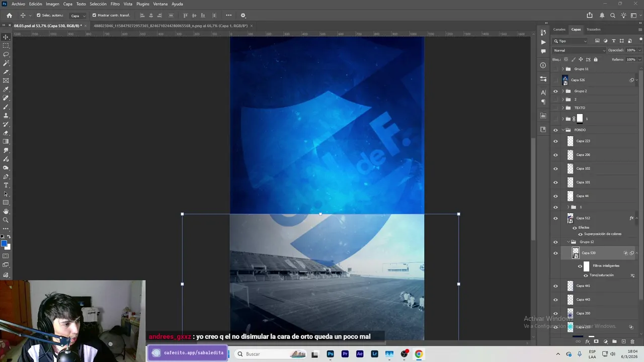Select the Eraser tool
644x362 pixels.
point(6,133)
